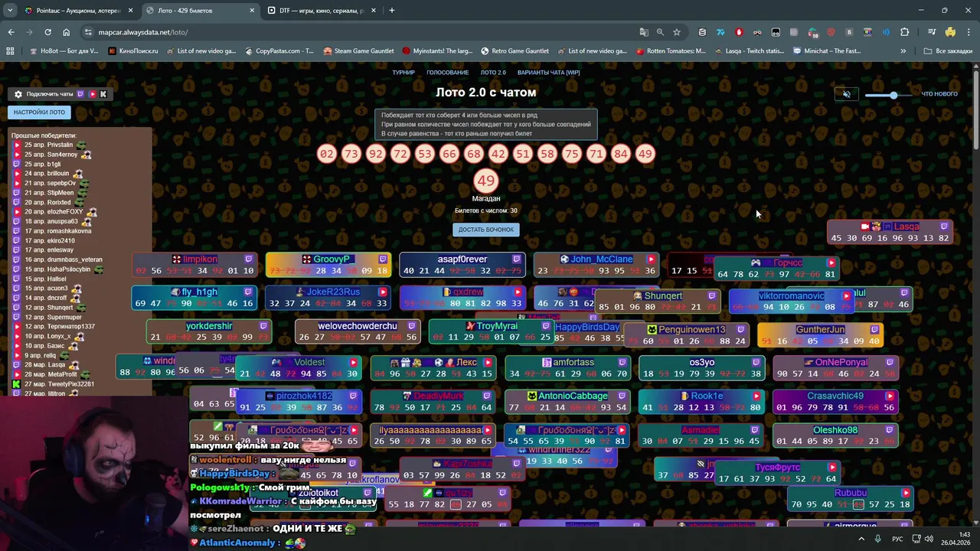Select AntonioCabbage ticket name
The image size is (980, 551).
pos(573,396)
